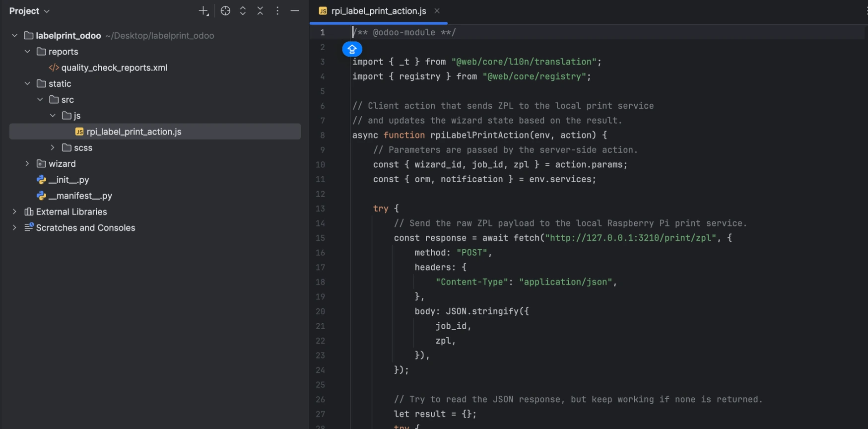
Task: Click the Collapse All icon in Project toolbar
Action: 260,11
